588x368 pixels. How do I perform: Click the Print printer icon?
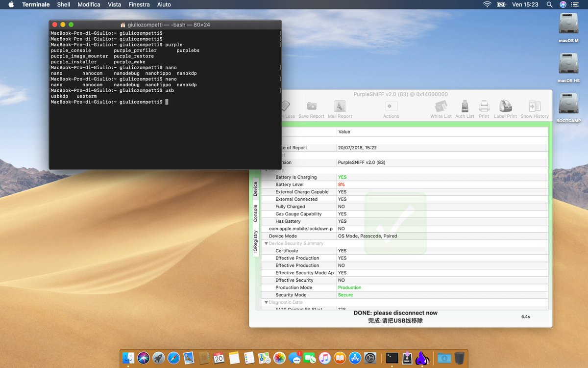point(484,106)
